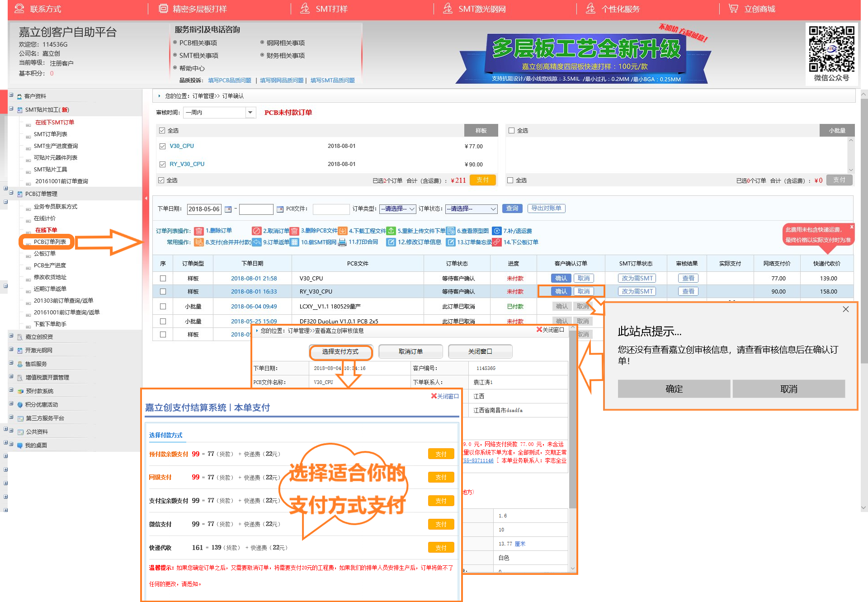Click the cancel order (取消订单) icon
The height and width of the screenshot is (602, 868).
click(257, 231)
